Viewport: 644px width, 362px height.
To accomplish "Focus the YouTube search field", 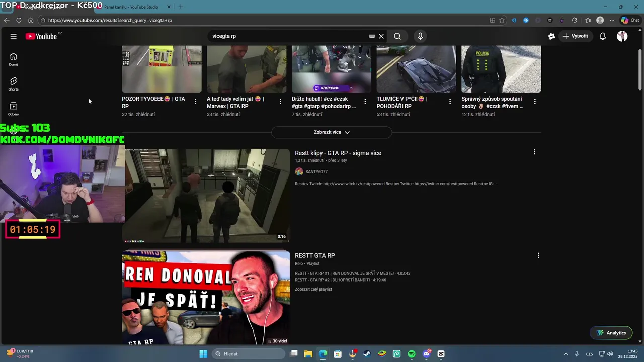I will click(289, 36).
